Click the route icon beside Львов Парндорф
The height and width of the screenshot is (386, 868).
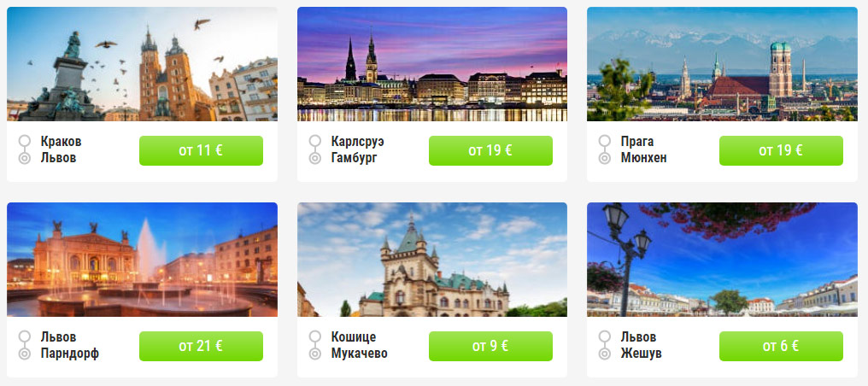[x=25, y=346]
